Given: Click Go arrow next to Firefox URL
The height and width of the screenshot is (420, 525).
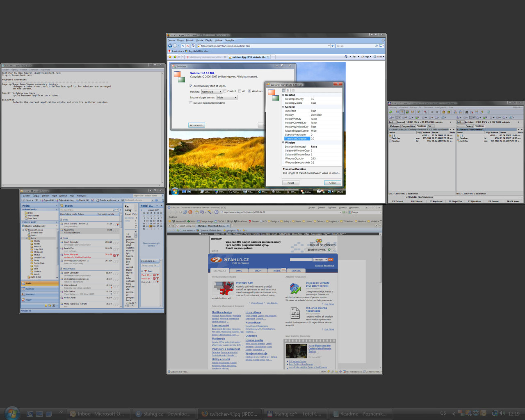Looking at the screenshot, I should coord(333,46).
